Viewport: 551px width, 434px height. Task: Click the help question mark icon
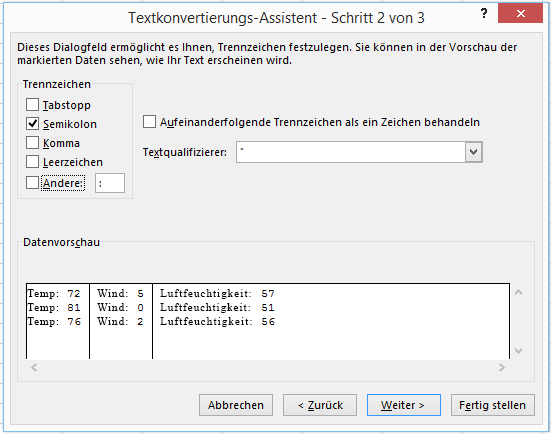point(484,14)
